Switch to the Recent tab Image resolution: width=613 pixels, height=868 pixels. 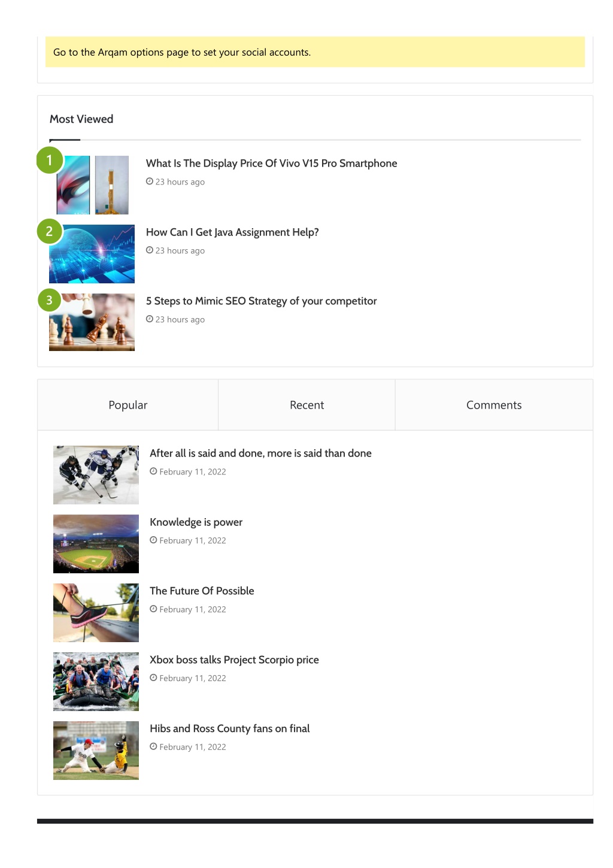click(306, 405)
